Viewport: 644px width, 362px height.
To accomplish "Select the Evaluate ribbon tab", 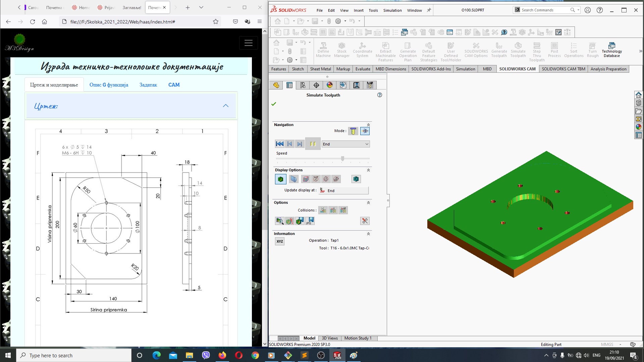I will pos(363,69).
